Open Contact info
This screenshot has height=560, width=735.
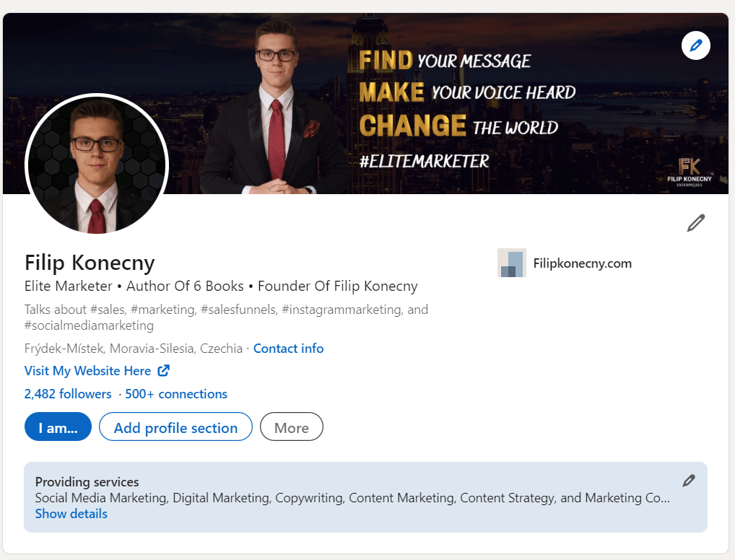pyautogui.click(x=288, y=348)
